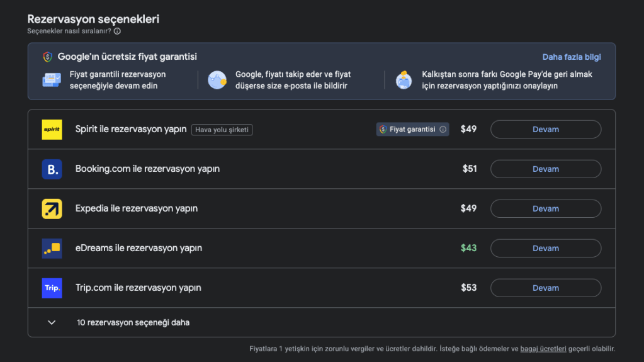Click the 'Hava yolu şirketi' tag

point(222,130)
